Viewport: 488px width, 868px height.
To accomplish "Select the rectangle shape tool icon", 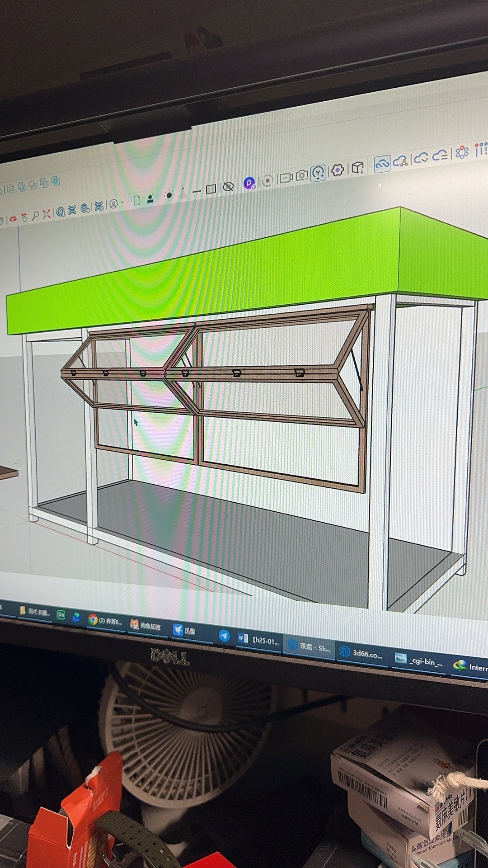I will click(x=211, y=189).
